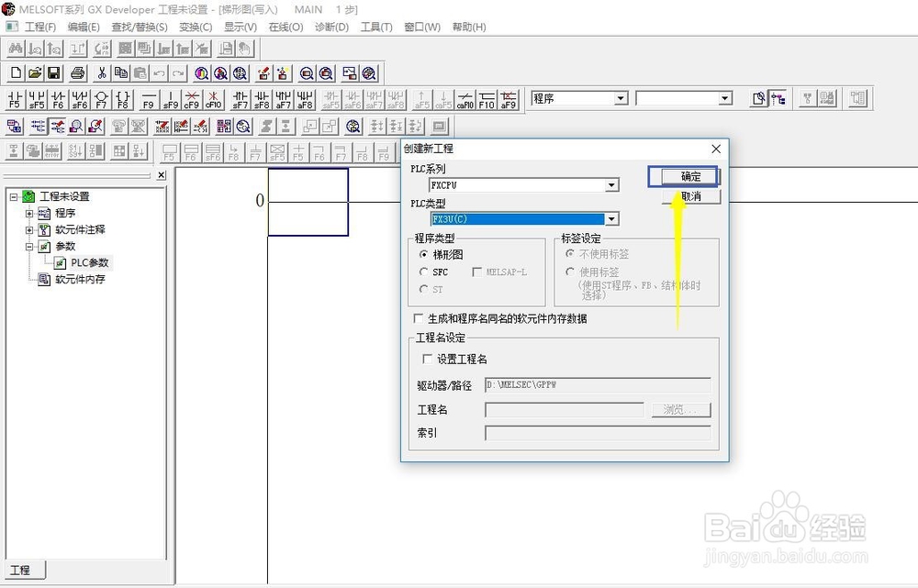
Task: Draw vertical line with sF9 icon
Action: coord(171,99)
